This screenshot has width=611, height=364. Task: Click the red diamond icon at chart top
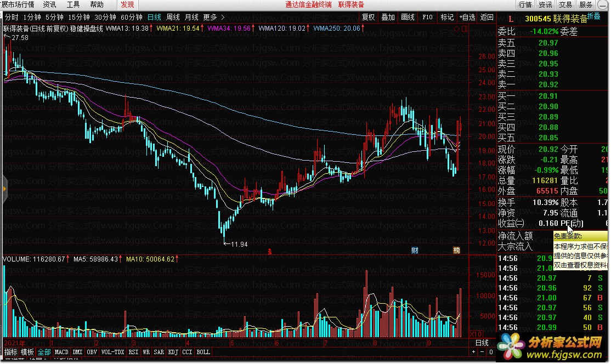(x=456, y=29)
